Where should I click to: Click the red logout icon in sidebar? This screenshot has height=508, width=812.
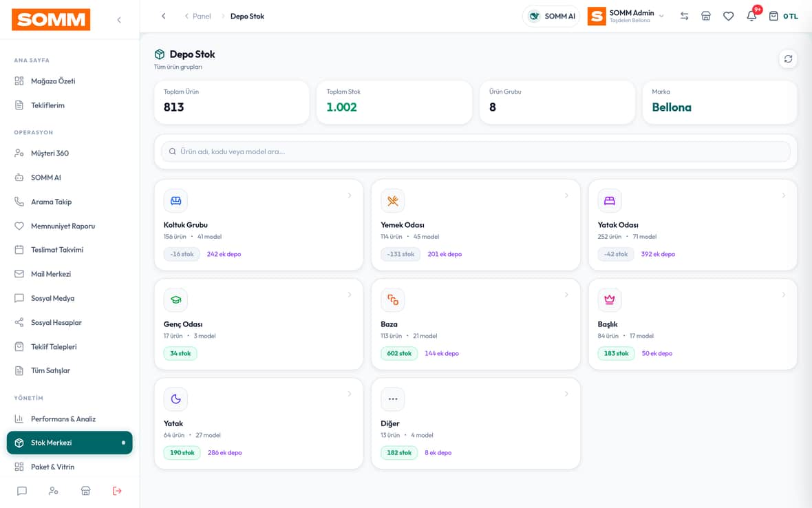[x=117, y=491]
